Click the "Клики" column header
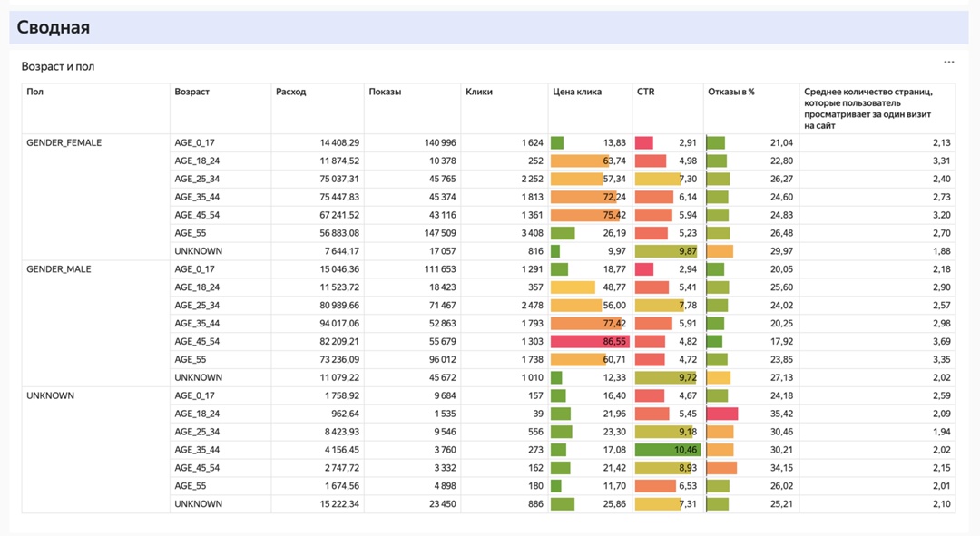The width and height of the screenshot is (980, 536). [479, 92]
